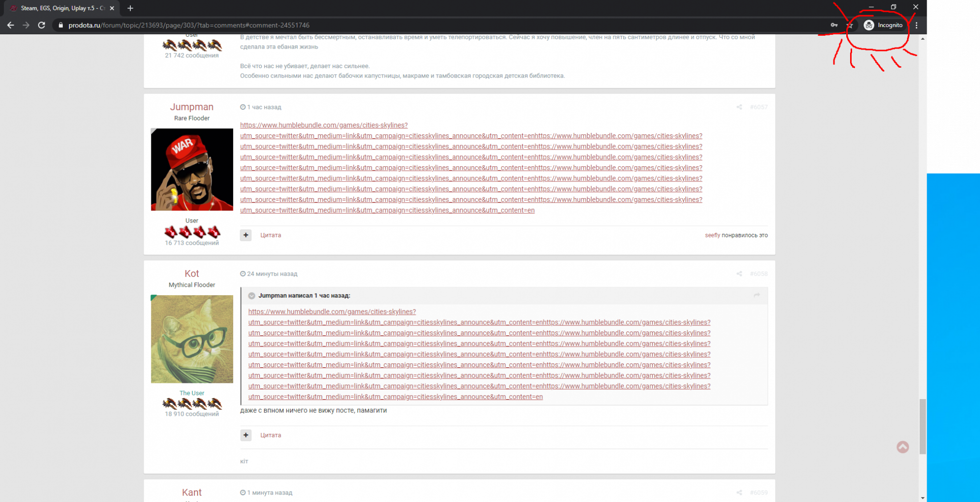
Task: Click Kot's cat avatar image
Action: [192, 339]
